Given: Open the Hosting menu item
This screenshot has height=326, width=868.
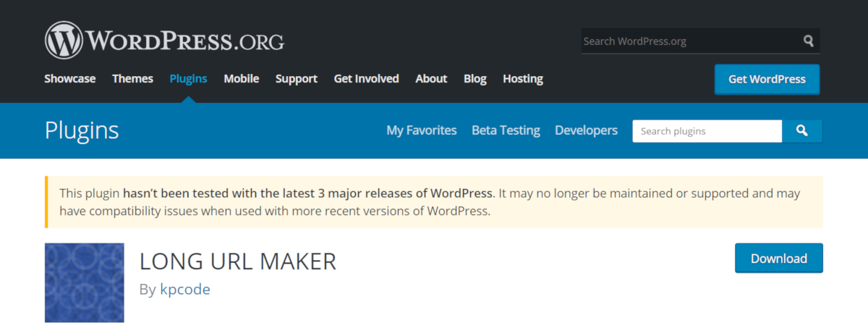Looking at the screenshot, I should click(x=522, y=79).
